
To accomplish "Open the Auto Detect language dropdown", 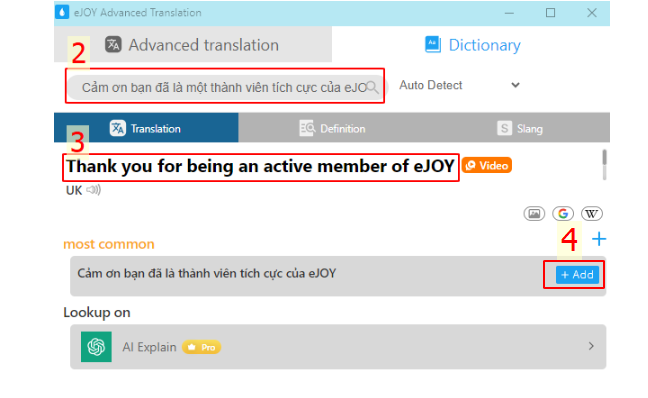I will click(x=460, y=85).
